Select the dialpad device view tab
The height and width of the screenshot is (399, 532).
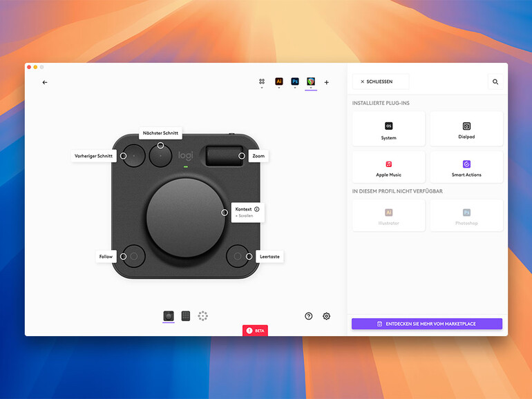(x=169, y=316)
